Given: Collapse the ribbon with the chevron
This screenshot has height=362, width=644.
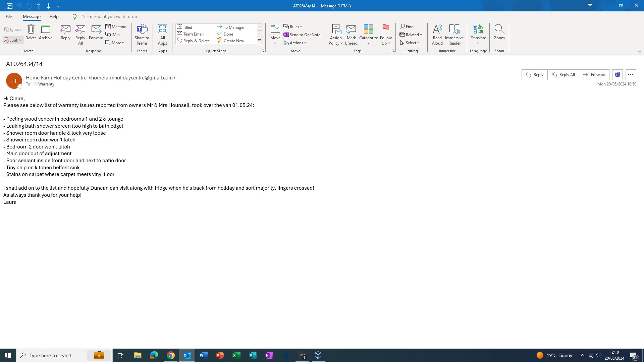Looking at the screenshot, I should [639, 51].
